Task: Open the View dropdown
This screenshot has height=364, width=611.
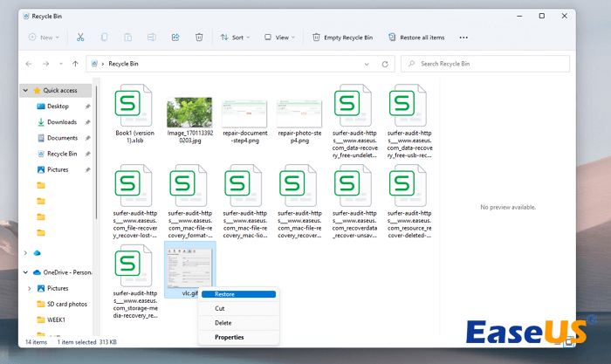Action: (279, 38)
